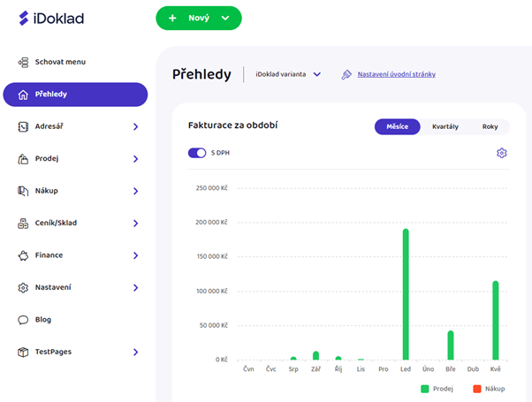The width and height of the screenshot is (532, 402).
Task: Click the S DPH label text
Action: 220,153
